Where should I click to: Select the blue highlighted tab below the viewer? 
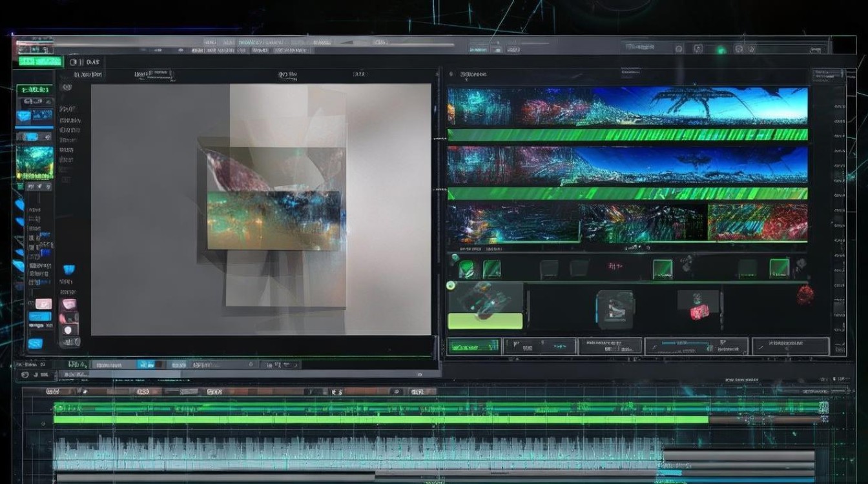click(x=146, y=365)
